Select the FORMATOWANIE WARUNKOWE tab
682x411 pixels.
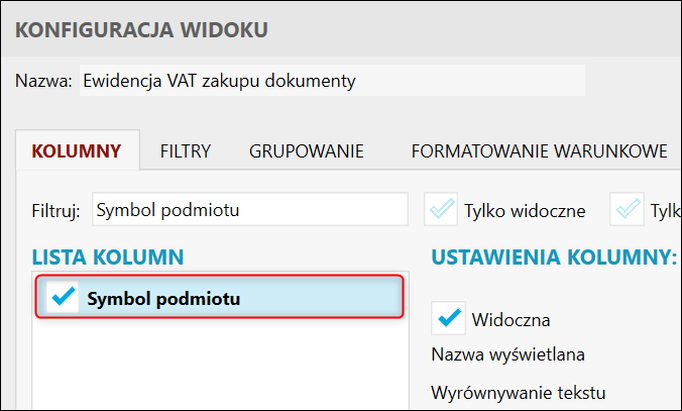pyautogui.click(x=539, y=152)
